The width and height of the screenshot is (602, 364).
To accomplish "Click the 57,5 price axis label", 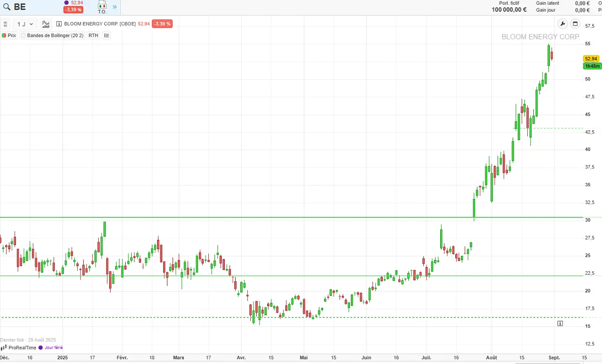I will point(590,26).
